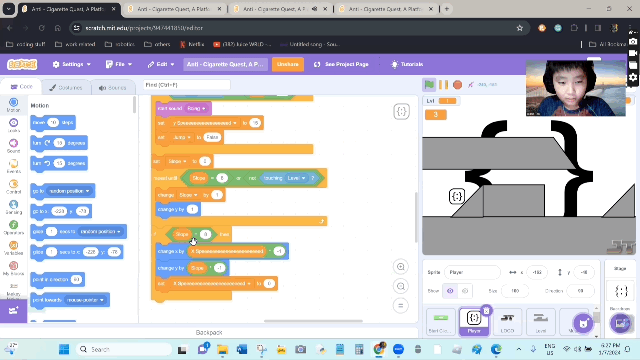Click the taskbar Search box
The width and height of the screenshot is (640, 360).
coord(124,349)
